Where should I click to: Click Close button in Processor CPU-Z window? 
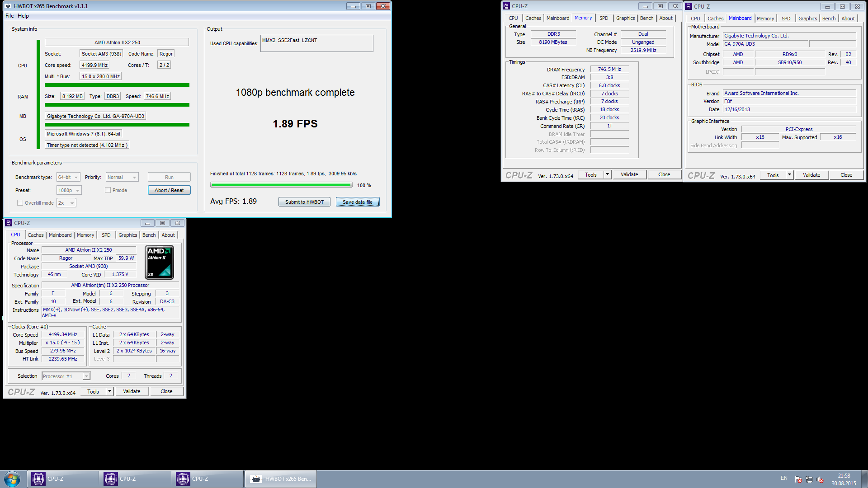[x=166, y=391]
